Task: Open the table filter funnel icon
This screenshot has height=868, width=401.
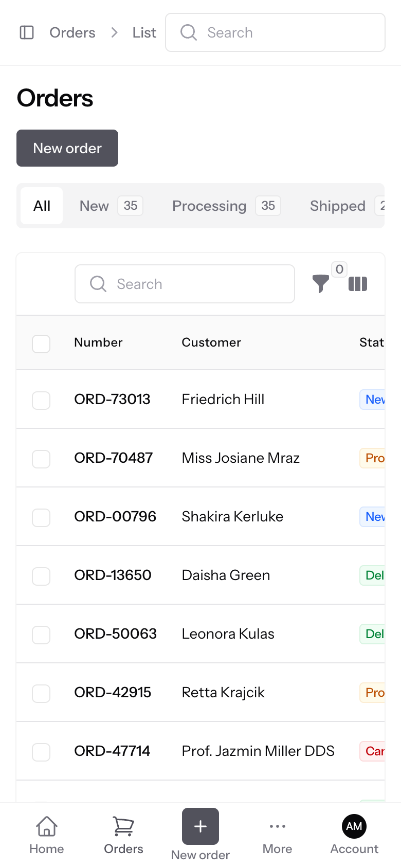Action: click(321, 284)
